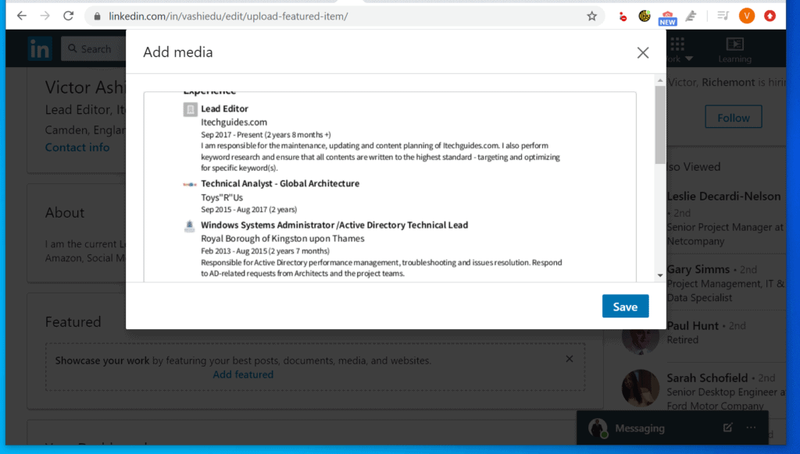Click Add featured link

coord(243,374)
